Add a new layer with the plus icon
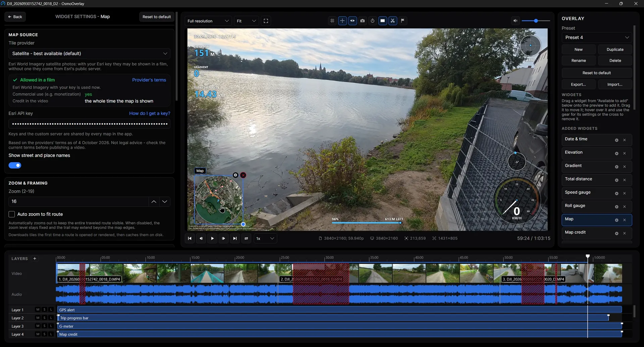Image resolution: width=644 pixels, height=347 pixels. tap(35, 258)
